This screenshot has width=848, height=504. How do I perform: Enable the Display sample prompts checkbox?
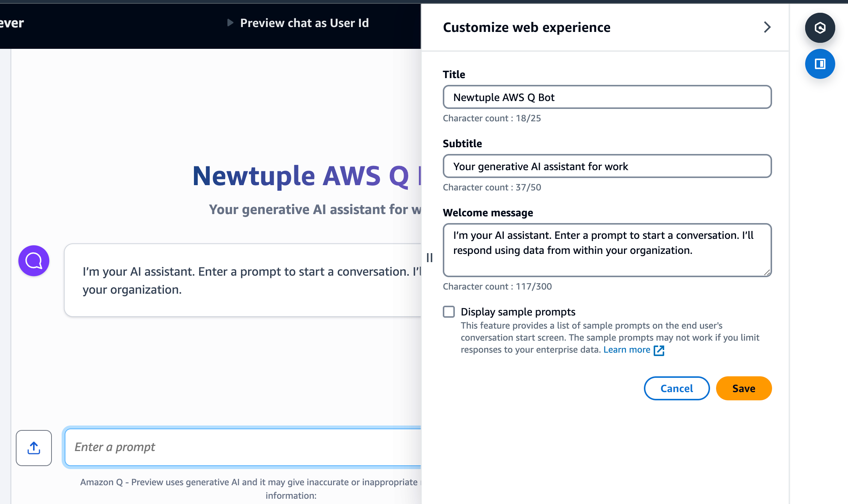449,312
